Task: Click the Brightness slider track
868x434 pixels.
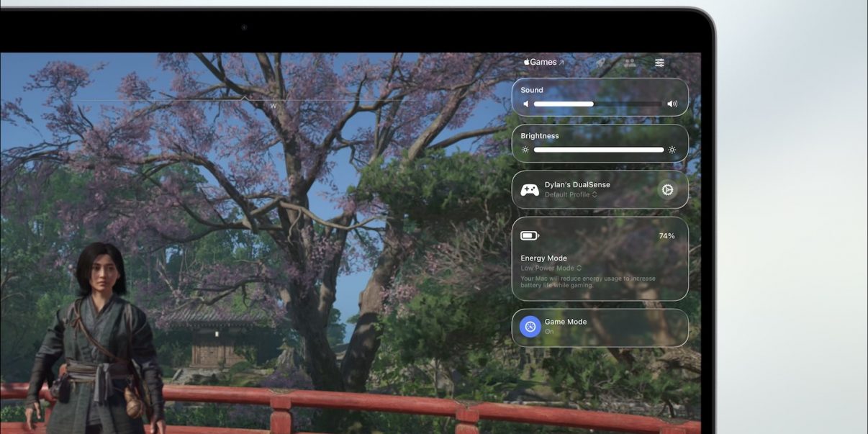Action: click(x=599, y=150)
